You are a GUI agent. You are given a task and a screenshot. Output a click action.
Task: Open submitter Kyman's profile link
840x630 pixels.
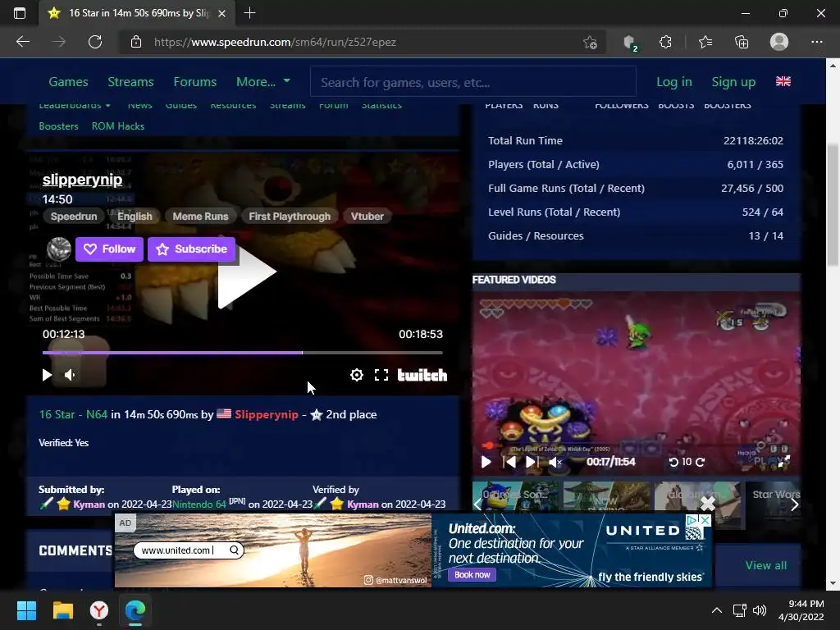click(89, 504)
